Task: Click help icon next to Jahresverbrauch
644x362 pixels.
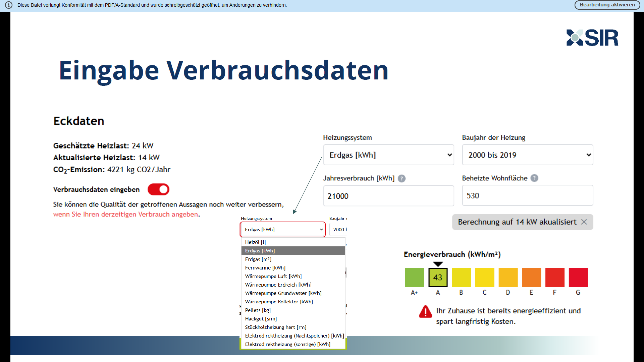Action: click(x=401, y=179)
